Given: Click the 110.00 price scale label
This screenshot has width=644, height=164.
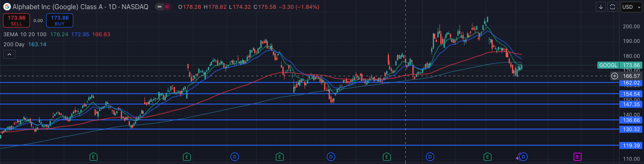Looking at the screenshot, I should [x=632, y=159].
